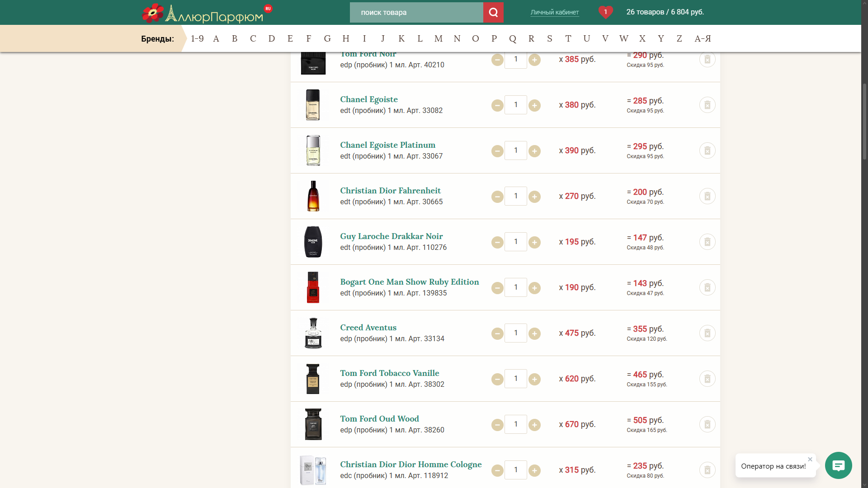The image size is (868, 488).
Task: Click the search товара input field
Action: [416, 12]
